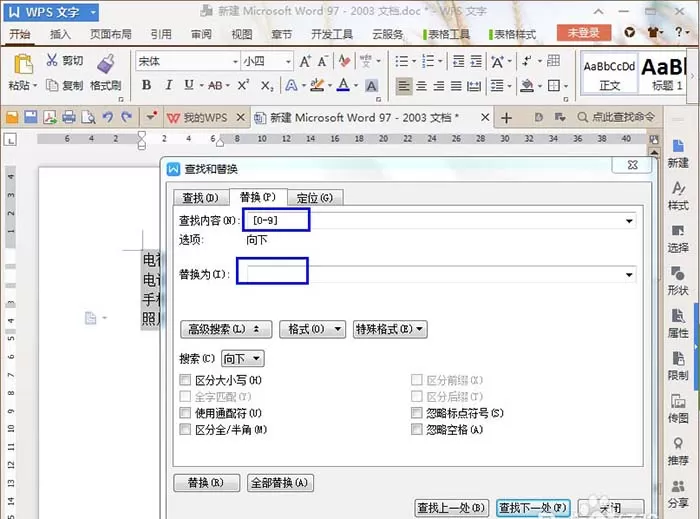
Task: Check 使用通配符 option
Action: [185, 413]
